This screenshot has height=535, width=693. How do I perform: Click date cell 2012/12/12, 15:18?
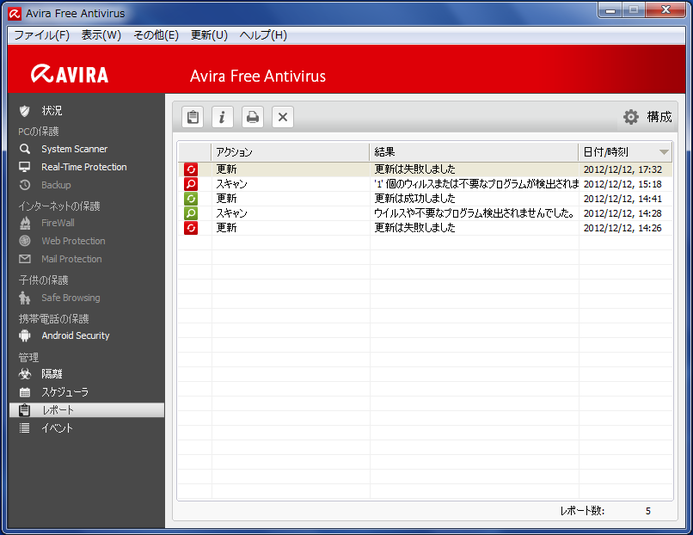click(622, 184)
